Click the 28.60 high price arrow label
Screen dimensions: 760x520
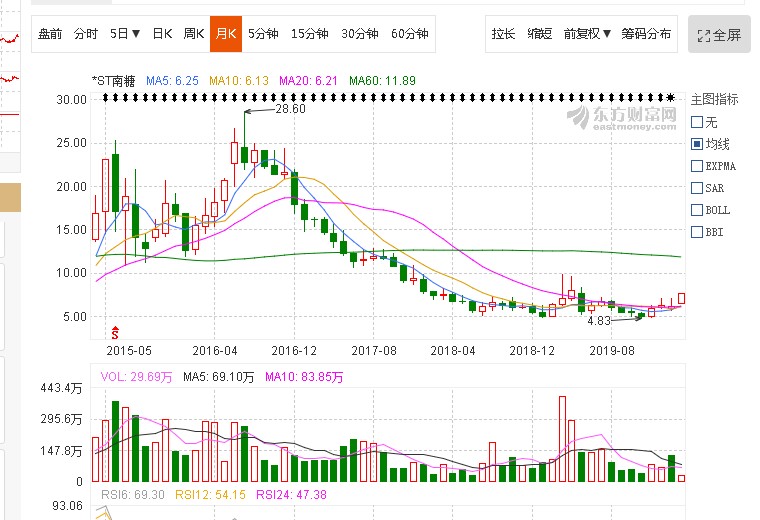tap(289, 109)
